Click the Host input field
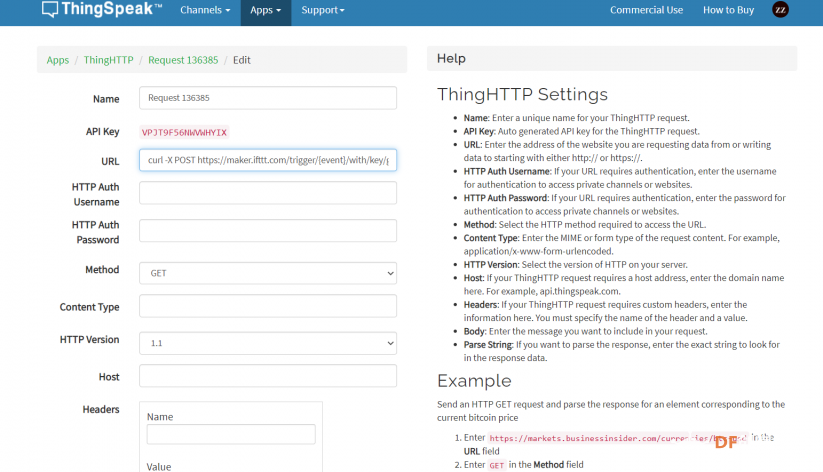Image resolution: width=823 pixels, height=472 pixels. click(x=268, y=376)
